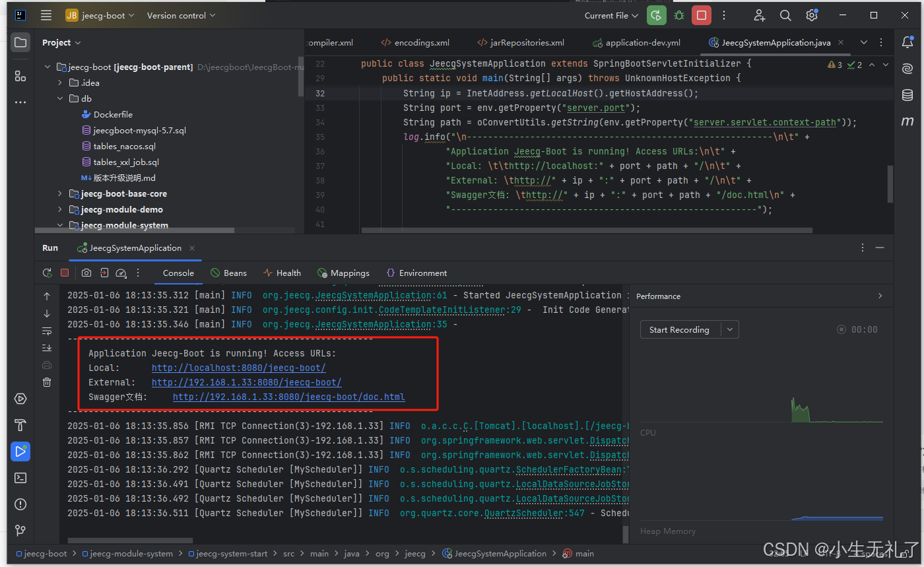This screenshot has height=567, width=924.
Task: Open More tool windows on left stripe
Action: [20, 102]
